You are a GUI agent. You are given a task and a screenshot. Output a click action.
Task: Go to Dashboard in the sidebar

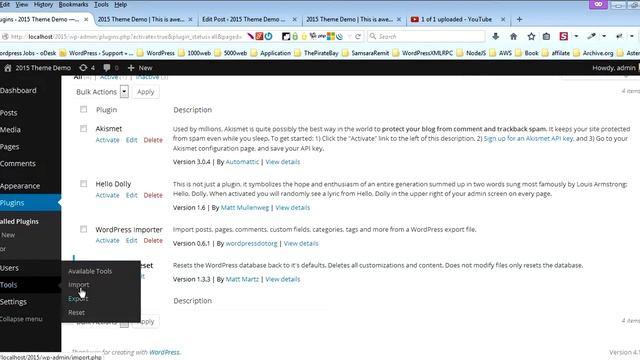[18, 91]
